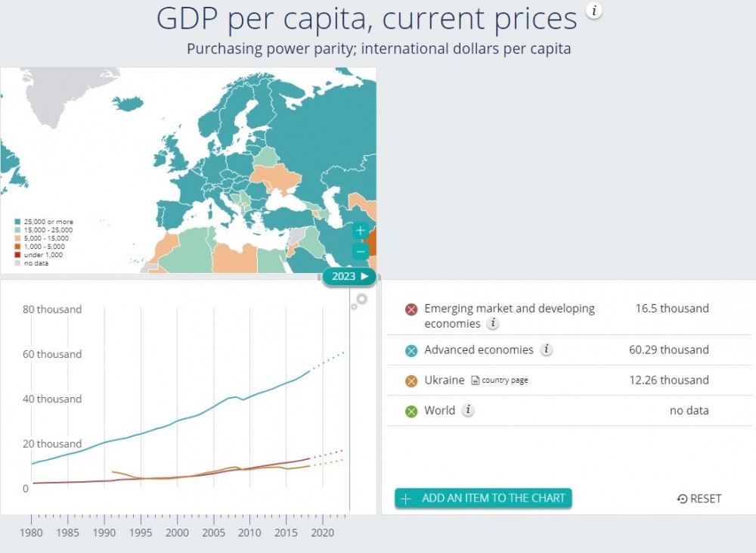Remove Emerging market economies series with red X
756x553 pixels.
tap(411, 310)
